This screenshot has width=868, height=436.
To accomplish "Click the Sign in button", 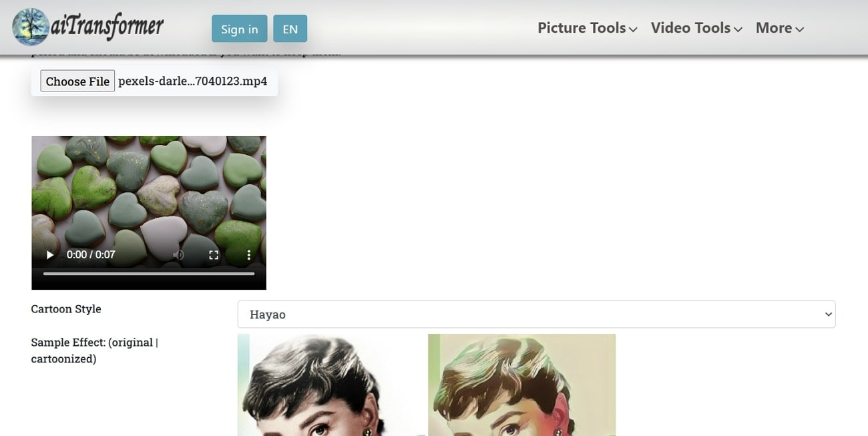I will (239, 29).
